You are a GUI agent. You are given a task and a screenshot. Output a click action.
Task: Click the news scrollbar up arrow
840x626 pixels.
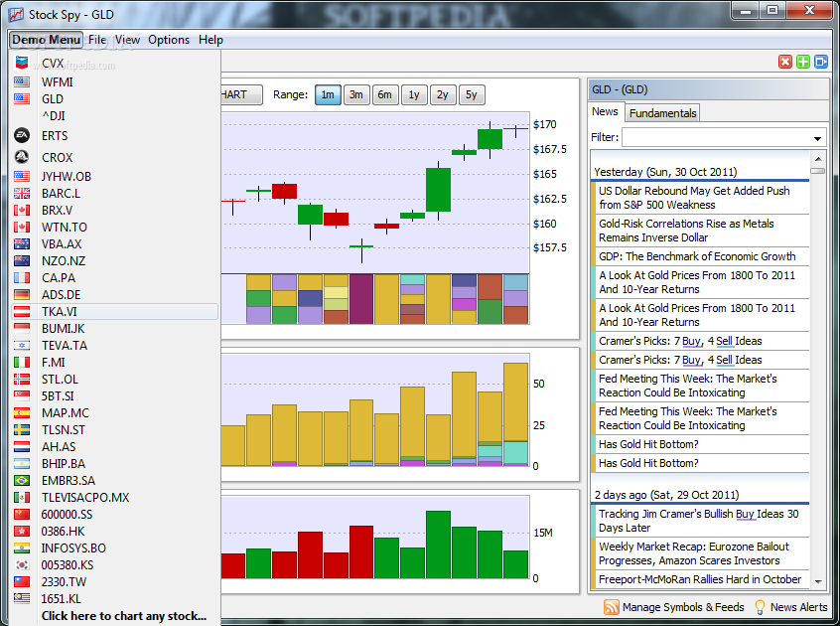[817, 159]
